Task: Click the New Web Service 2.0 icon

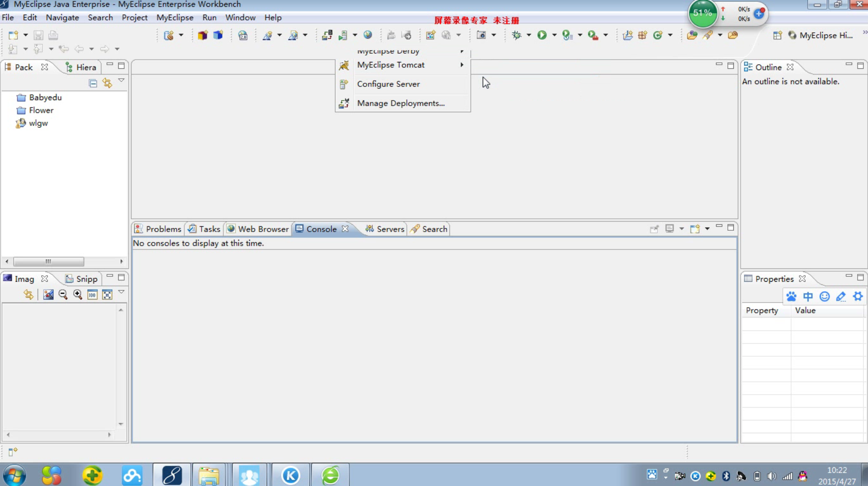Action: click(243, 35)
